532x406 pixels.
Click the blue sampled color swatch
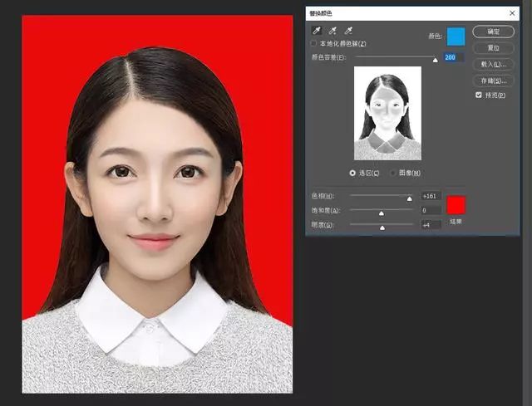(455, 36)
